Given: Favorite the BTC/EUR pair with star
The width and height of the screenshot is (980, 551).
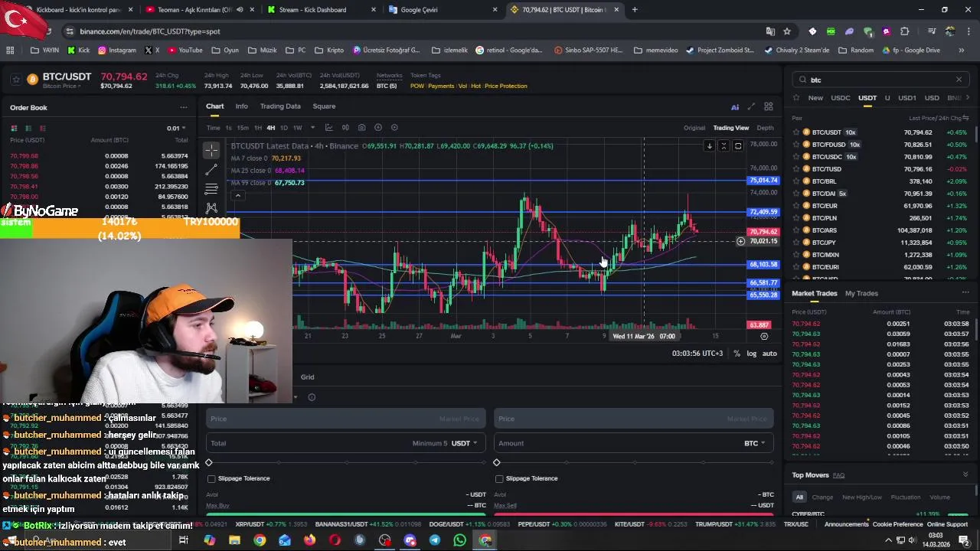Looking at the screenshot, I should click(x=796, y=206).
